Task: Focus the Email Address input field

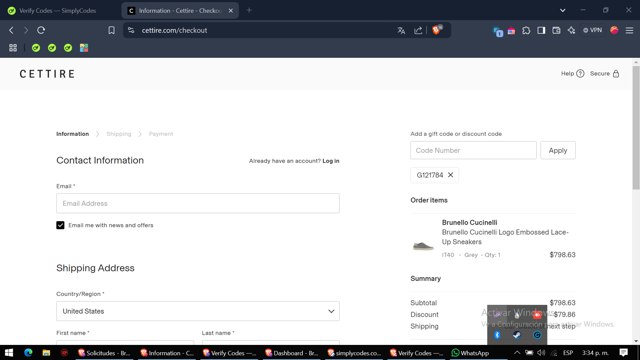Action: point(198,203)
